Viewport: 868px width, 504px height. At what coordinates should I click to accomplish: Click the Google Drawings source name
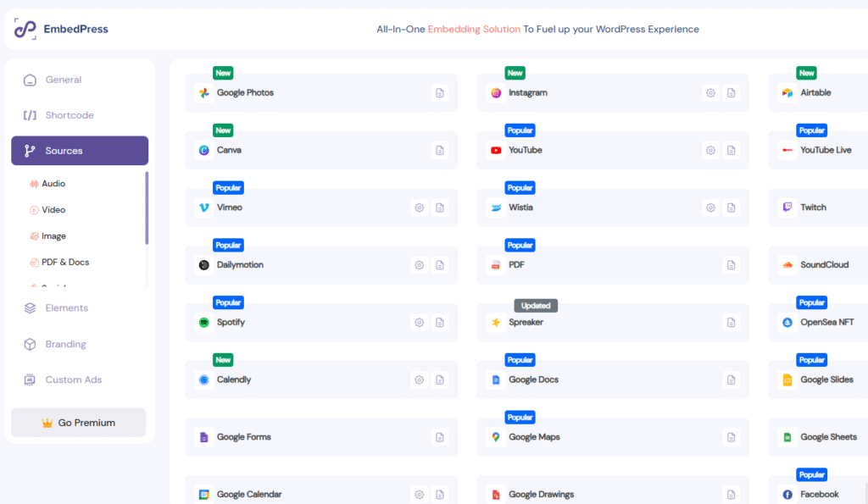pos(542,495)
